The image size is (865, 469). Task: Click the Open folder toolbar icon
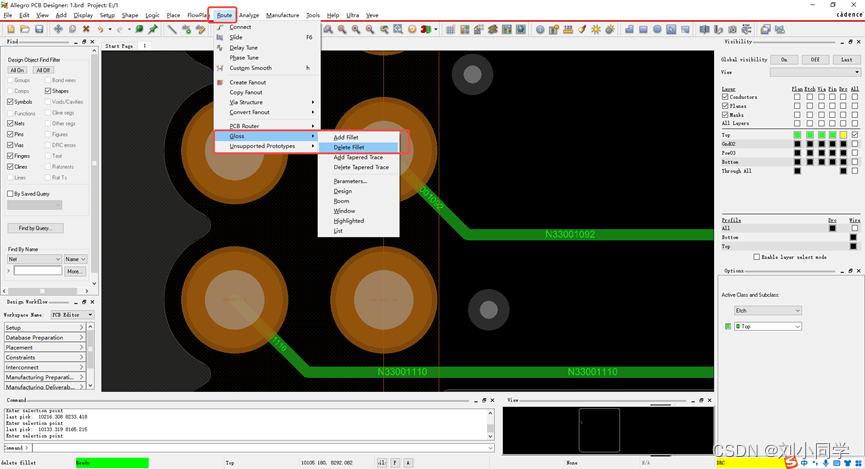(24, 29)
